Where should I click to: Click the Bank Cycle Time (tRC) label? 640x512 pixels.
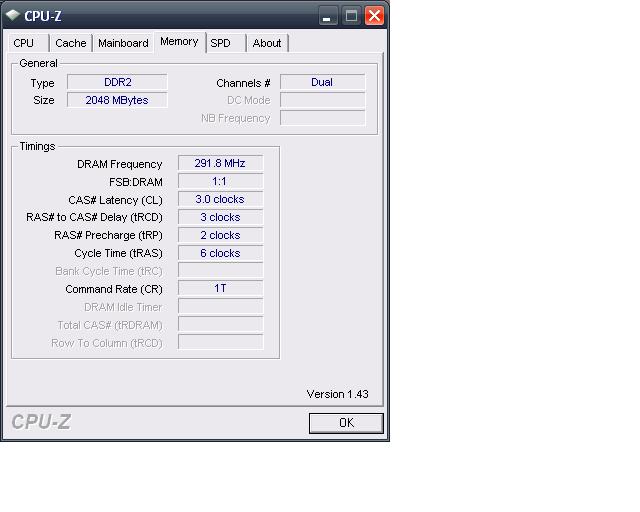tap(109, 272)
